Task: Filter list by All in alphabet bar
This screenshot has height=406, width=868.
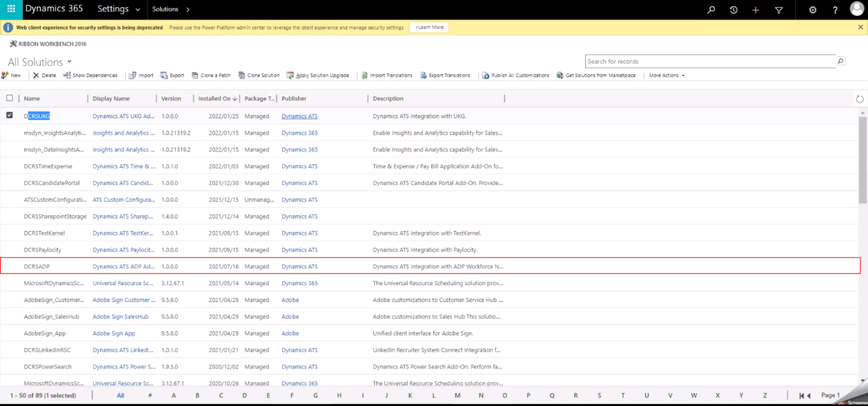Action: point(120,396)
